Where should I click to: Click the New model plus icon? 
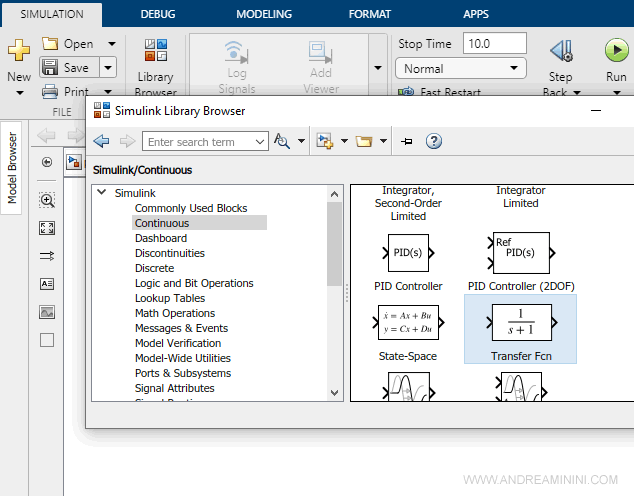19,50
